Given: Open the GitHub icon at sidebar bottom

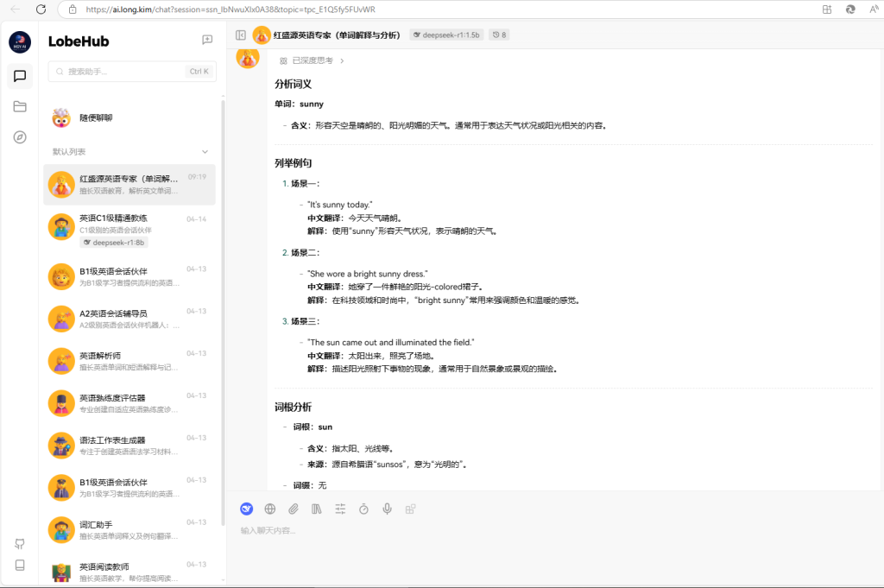Looking at the screenshot, I should tap(20, 543).
